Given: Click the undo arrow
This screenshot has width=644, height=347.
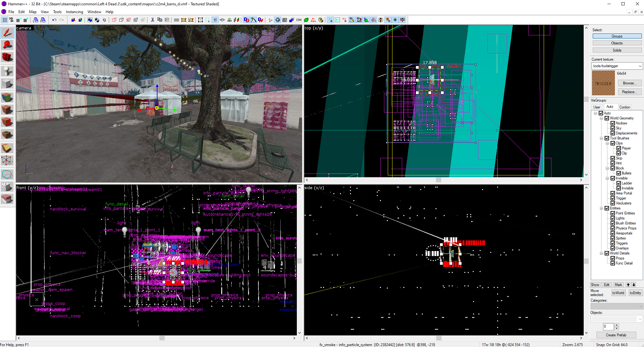Looking at the screenshot, I should click(x=54, y=20).
